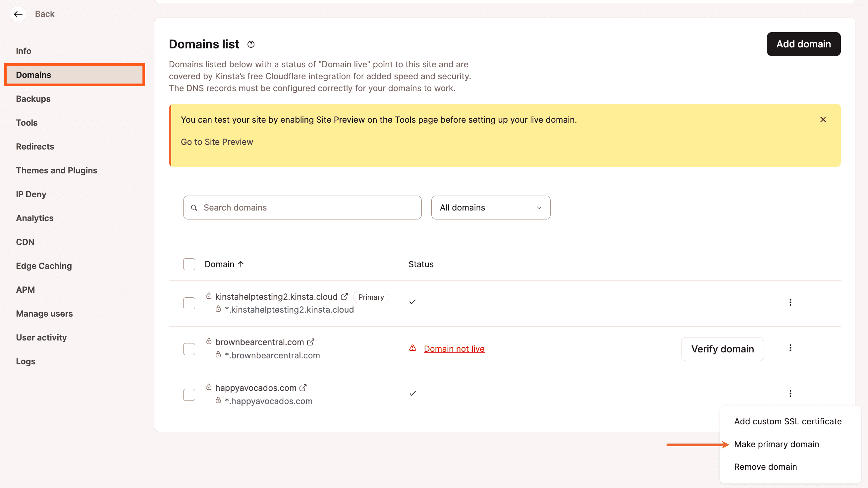The image size is (868, 488).
Task: Toggle checkbox for kinstahelptesting2.kinsta.cloud domain
Action: (x=189, y=302)
